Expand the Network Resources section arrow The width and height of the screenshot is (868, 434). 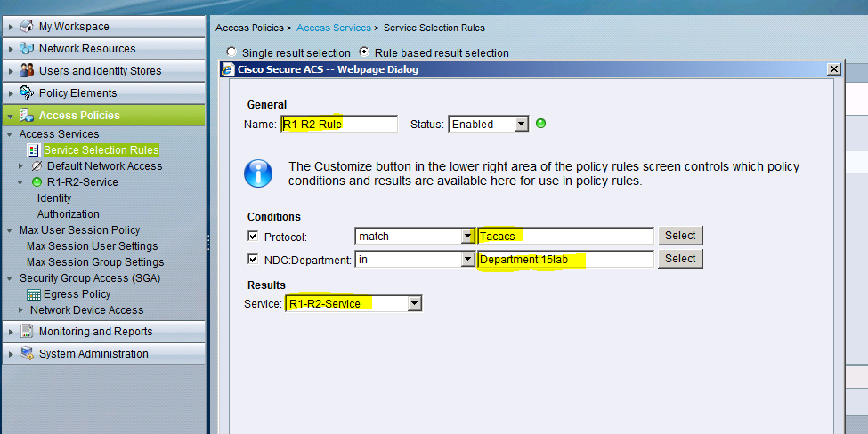(x=11, y=49)
